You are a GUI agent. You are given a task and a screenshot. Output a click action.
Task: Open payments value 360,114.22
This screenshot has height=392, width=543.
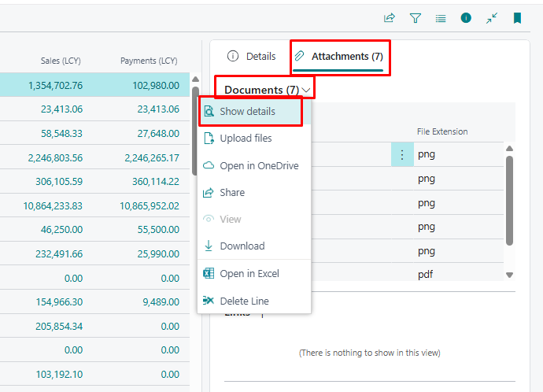coord(156,182)
